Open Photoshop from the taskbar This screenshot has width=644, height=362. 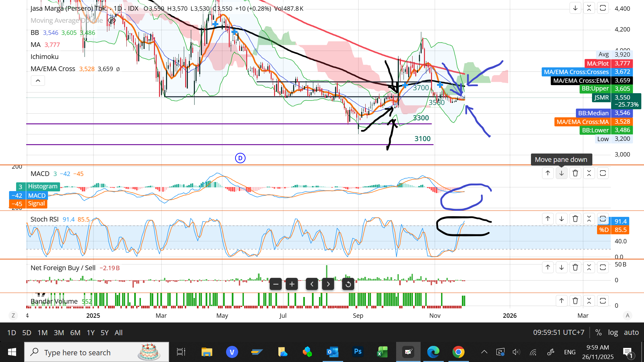click(x=358, y=352)
